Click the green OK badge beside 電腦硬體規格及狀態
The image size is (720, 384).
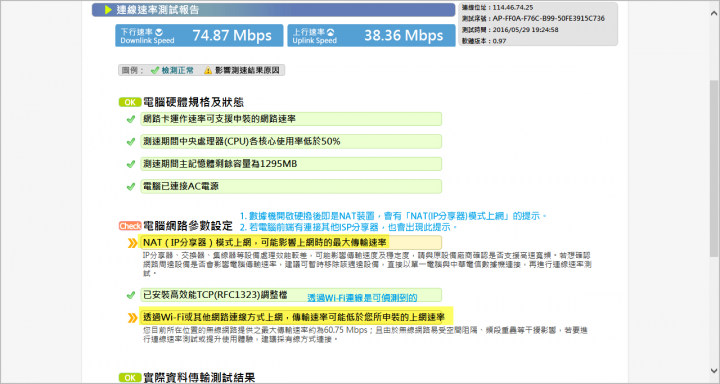click(x=130, y=102)
